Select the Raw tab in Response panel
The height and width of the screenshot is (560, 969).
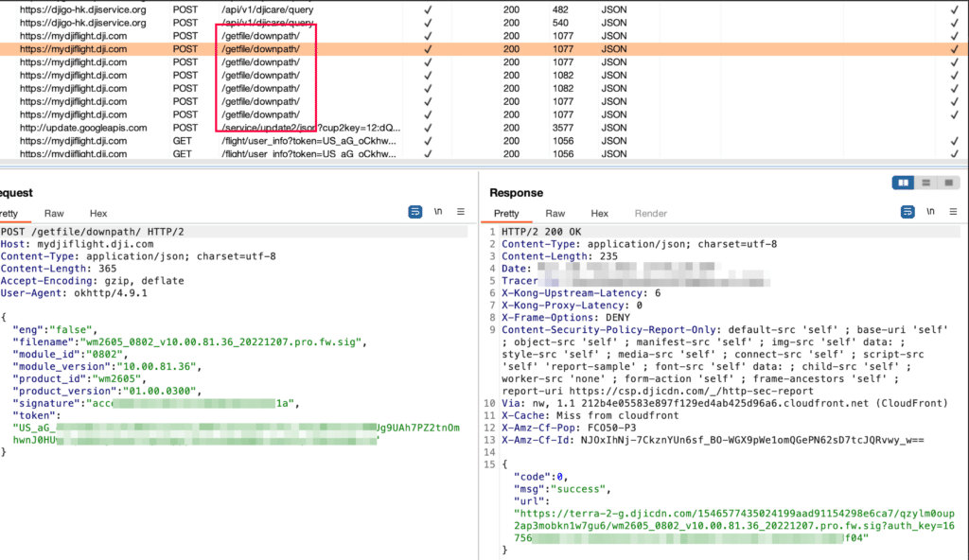click(555, 213)
